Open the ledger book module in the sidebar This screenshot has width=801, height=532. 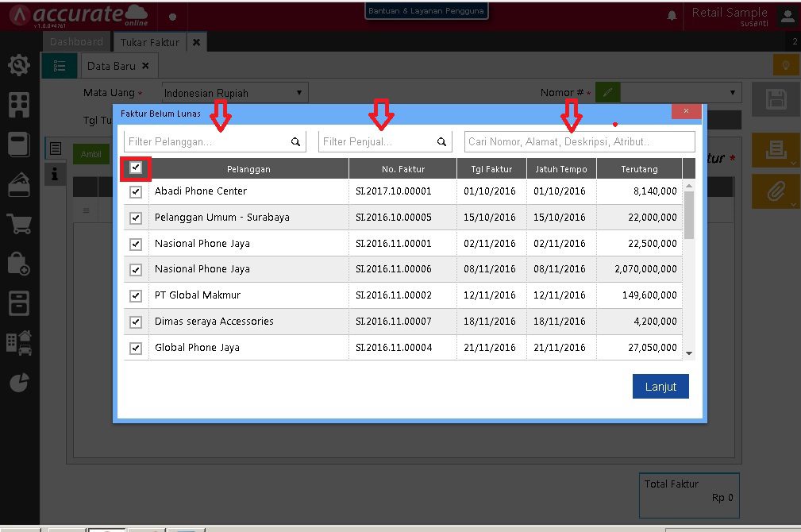[19, 145]
